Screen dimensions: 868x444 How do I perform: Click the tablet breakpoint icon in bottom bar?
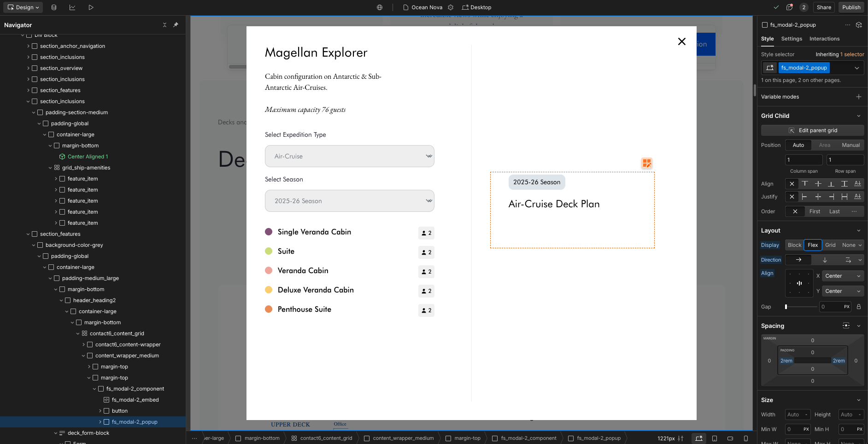715,438
